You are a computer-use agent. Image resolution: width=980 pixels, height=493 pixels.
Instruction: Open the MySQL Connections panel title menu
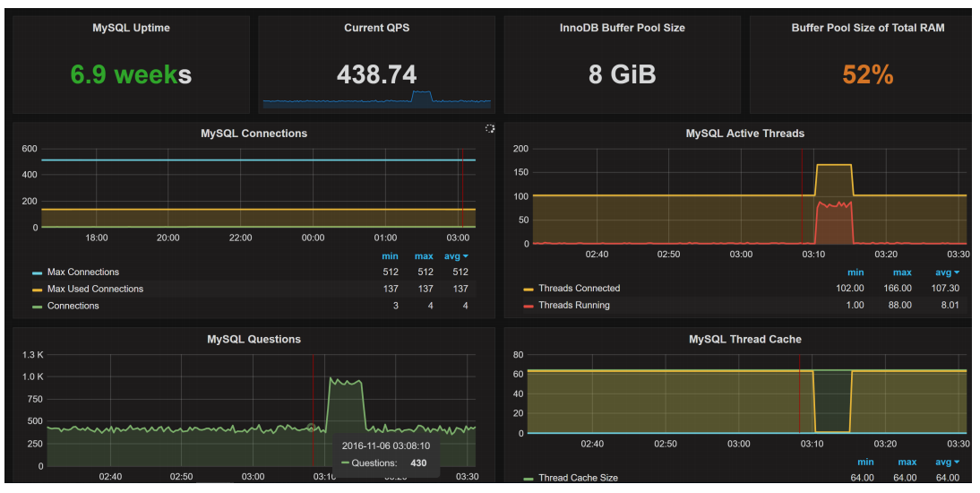(254, 134)
